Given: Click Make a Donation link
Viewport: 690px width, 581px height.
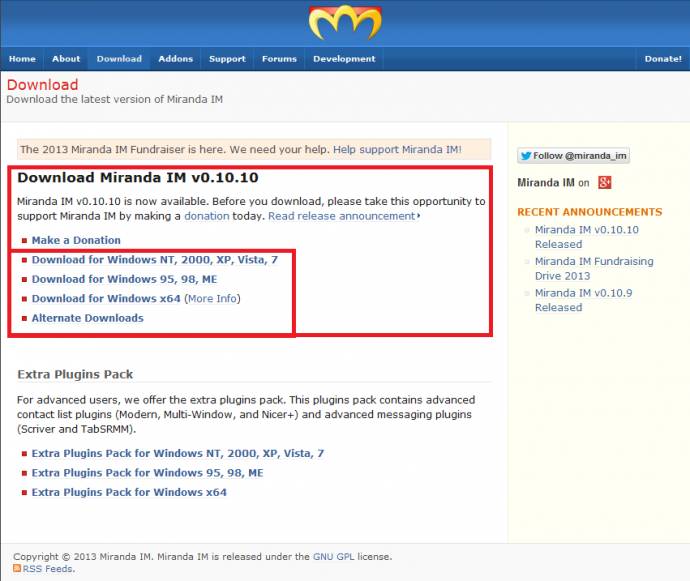Looking at the screenshot, I should [76, 240].
